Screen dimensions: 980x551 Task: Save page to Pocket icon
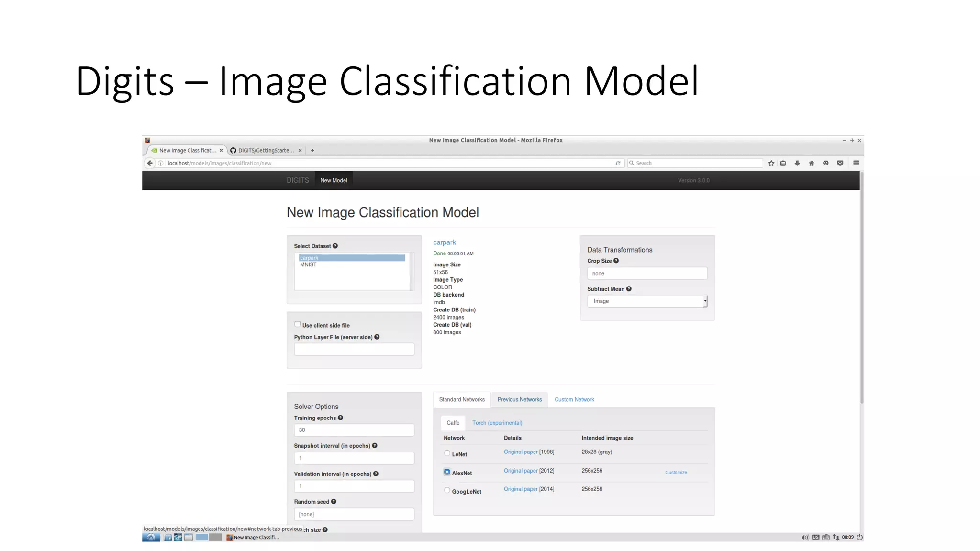pyautogui.click(x=840, y=163)
